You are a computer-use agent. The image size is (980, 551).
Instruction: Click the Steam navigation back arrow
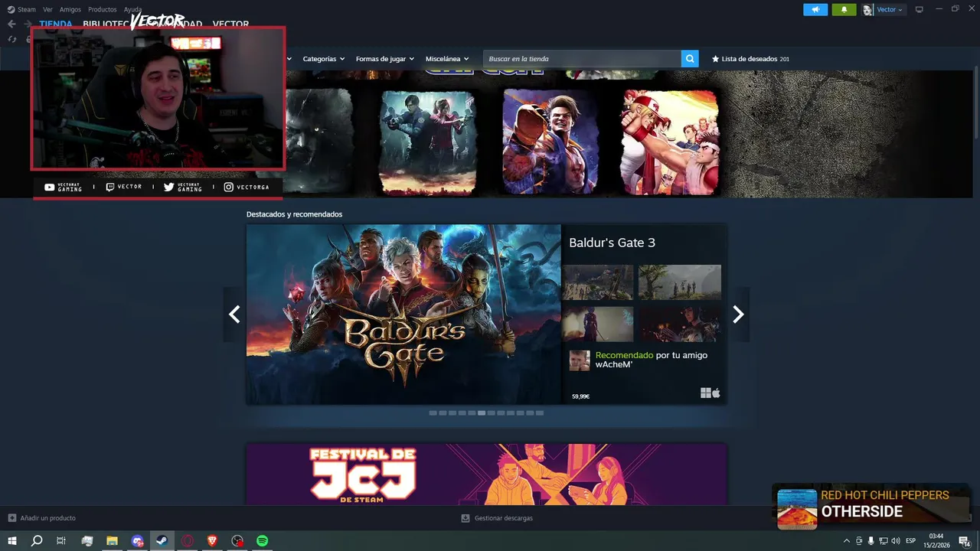point(11,24)
